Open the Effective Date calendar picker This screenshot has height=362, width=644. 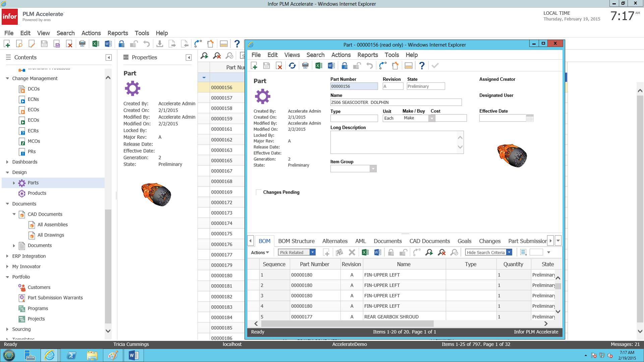tap(530, 118)
